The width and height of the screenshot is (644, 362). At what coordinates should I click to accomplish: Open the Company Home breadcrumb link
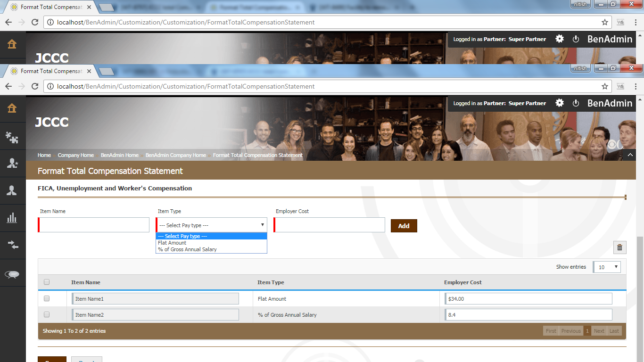pos(76,155)
